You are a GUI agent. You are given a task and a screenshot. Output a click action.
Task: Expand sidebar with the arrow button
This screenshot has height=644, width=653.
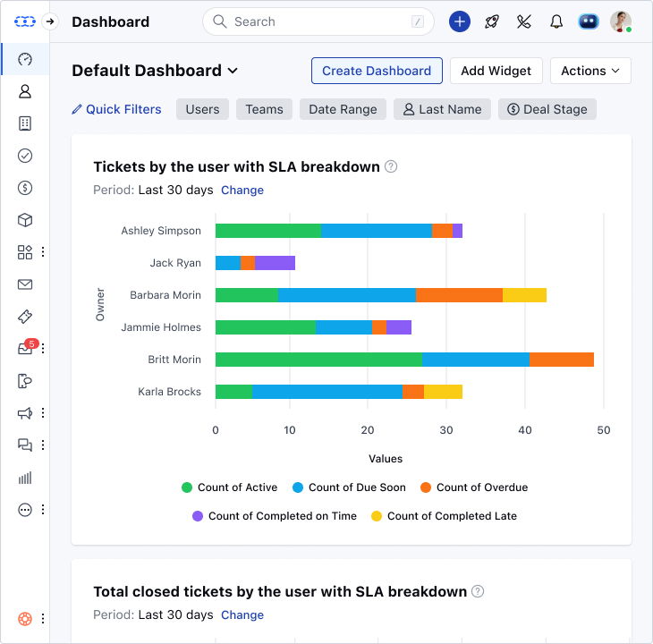(50, 21)
